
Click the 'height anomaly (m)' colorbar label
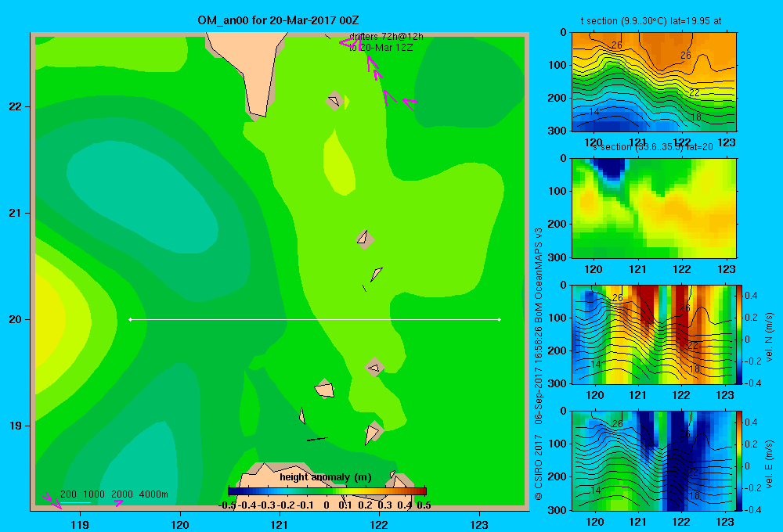tap(325, 477)
